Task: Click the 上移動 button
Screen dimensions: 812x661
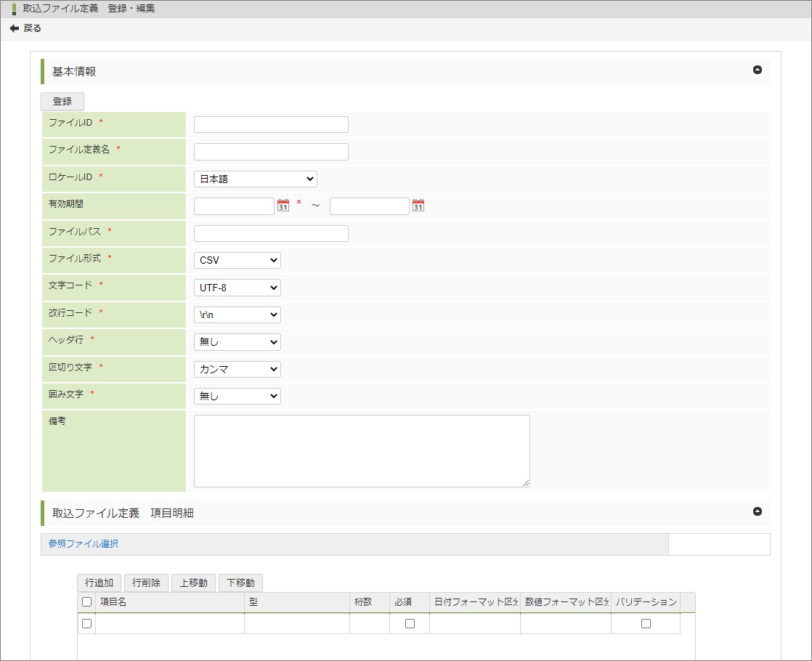Action: (x=193, y=583)
